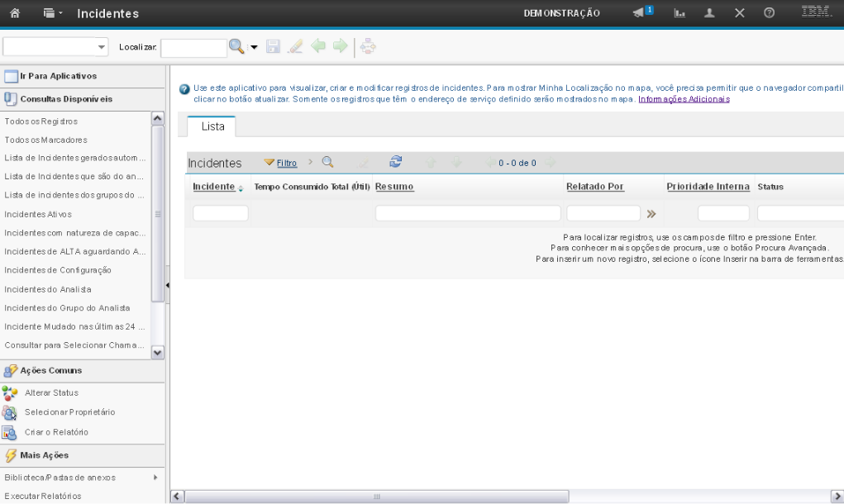The width and height of the screenshot is (844, 504).
Task: Expand Biblioteca/Pastas de anexos submenu
Action: (155, 478)
